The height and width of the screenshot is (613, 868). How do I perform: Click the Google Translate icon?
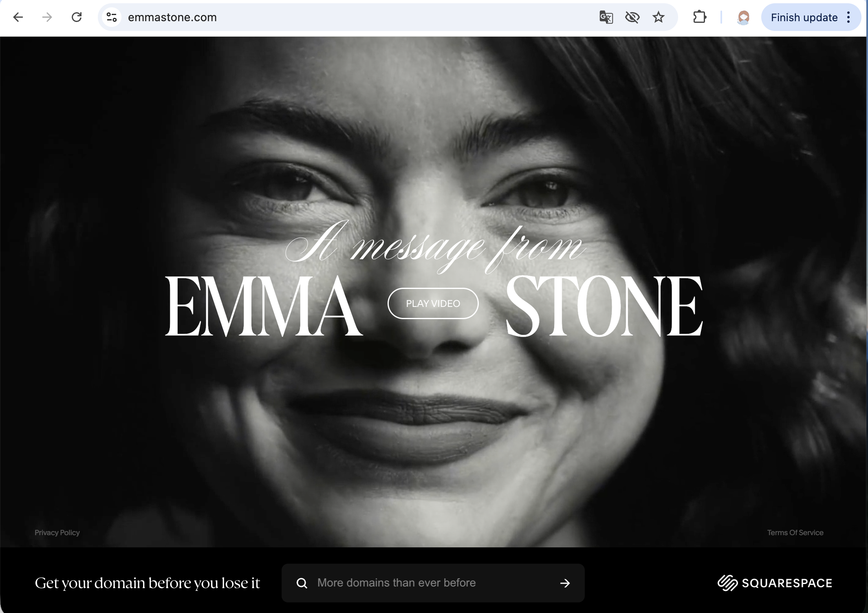coord(606,17)
